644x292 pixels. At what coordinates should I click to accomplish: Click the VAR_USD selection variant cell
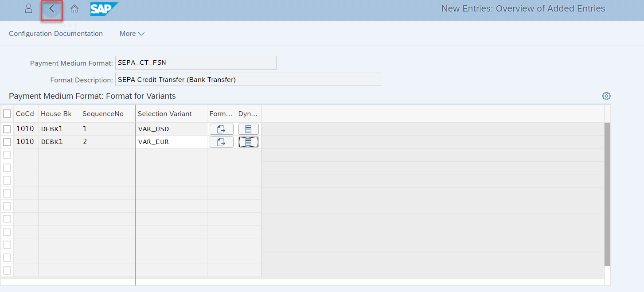[x=171, y=129]
